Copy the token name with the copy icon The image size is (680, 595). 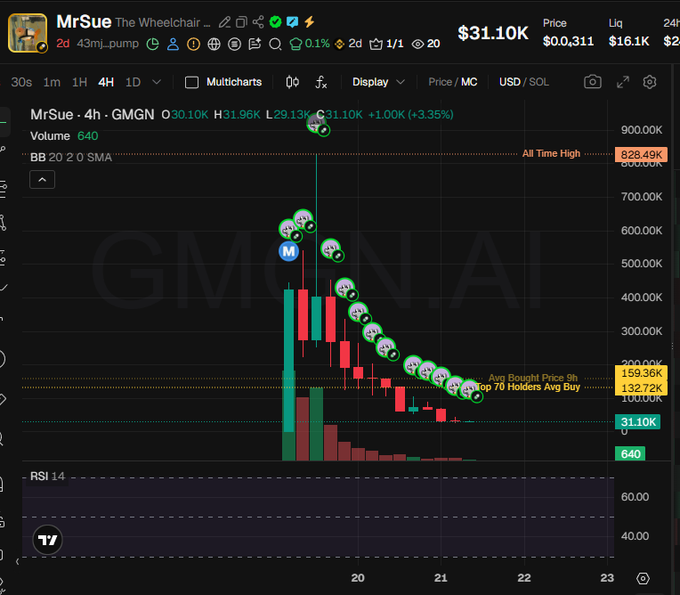click(241, 22)
